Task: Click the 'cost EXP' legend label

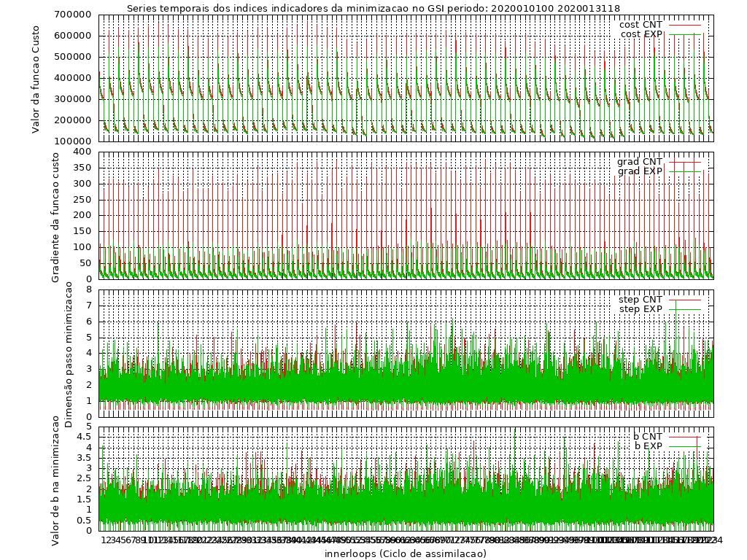Action: [x=640, y=34]
